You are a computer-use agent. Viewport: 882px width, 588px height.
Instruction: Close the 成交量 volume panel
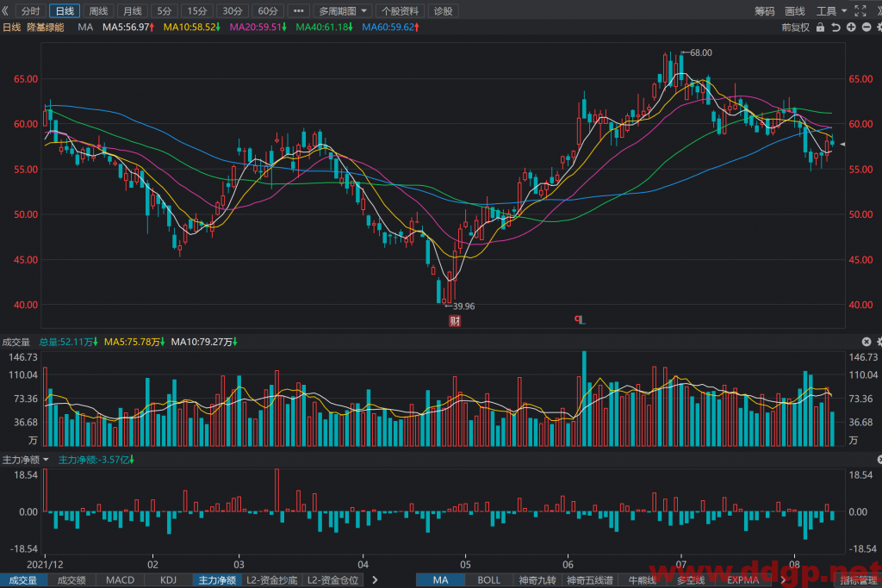866,342
